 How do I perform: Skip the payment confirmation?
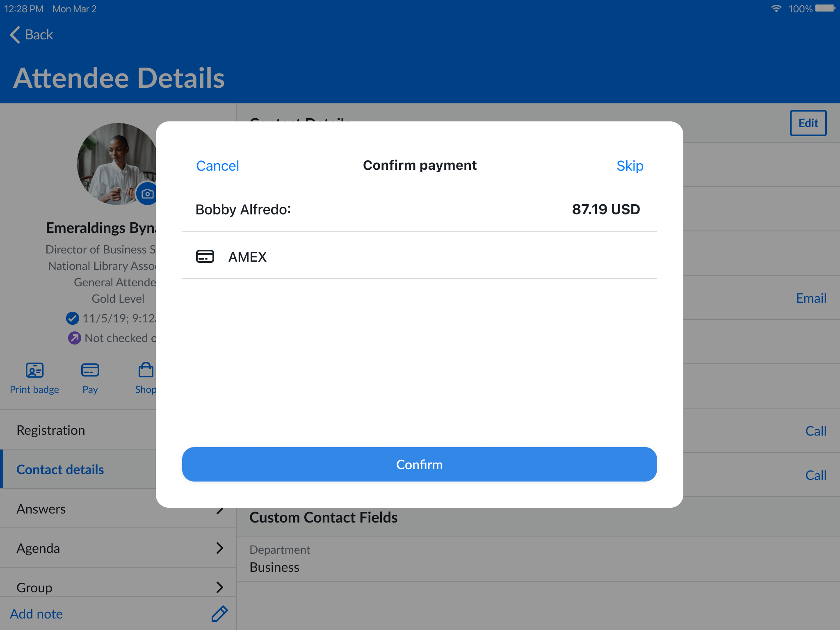(630, 166)
